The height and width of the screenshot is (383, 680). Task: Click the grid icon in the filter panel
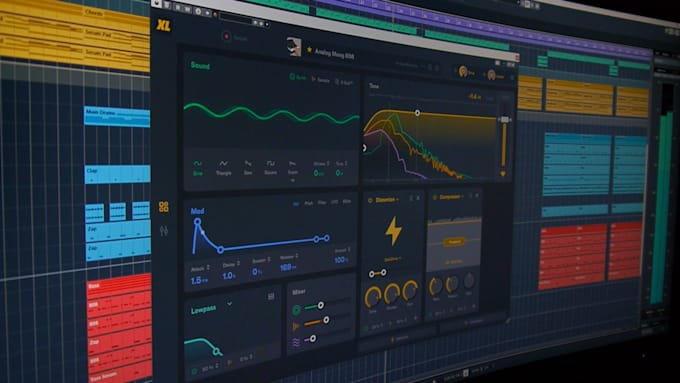[x=271, y=297]
